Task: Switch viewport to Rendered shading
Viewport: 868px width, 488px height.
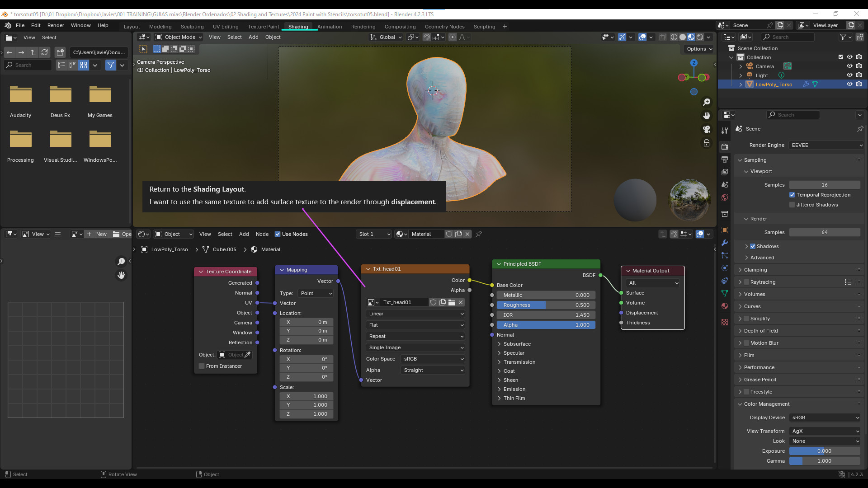Action: (x=700, y=37)
